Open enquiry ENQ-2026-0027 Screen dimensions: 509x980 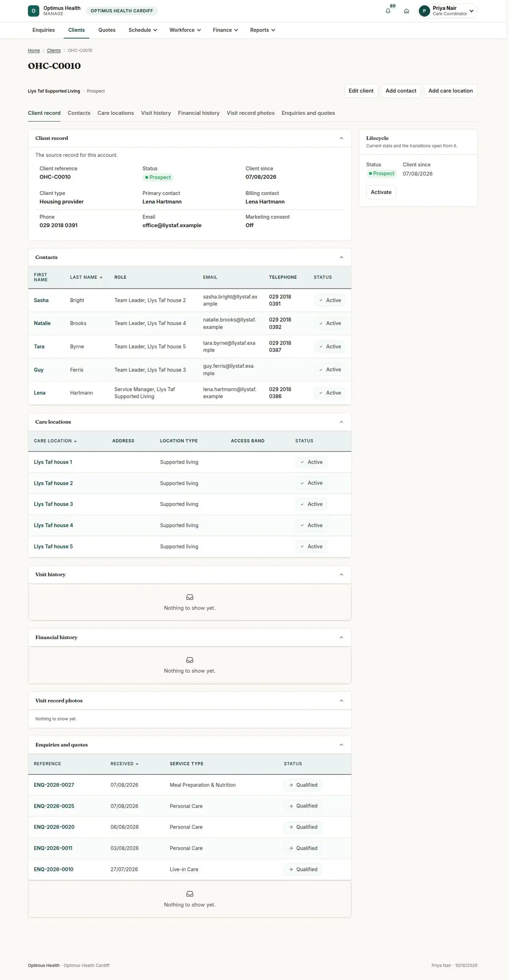pyautogui.click(x=54, y=785)
